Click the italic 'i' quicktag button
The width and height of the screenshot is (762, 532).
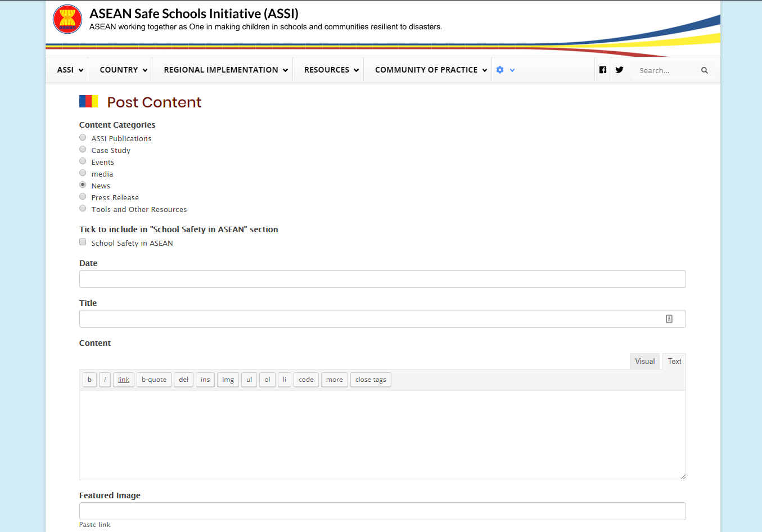105,380
